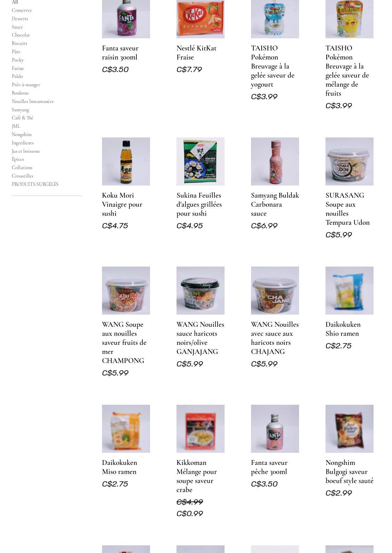392x553 pixels.
Task: Open the WANG Olive Ganjajang bowl image
Action: click(200, 291)
